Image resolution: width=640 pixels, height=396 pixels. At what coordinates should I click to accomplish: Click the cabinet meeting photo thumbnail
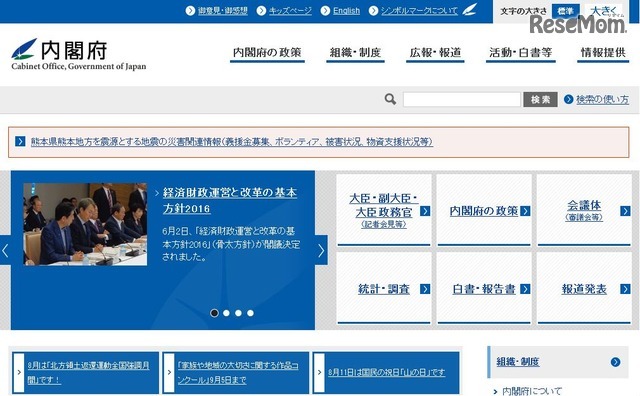coord(85,224)
